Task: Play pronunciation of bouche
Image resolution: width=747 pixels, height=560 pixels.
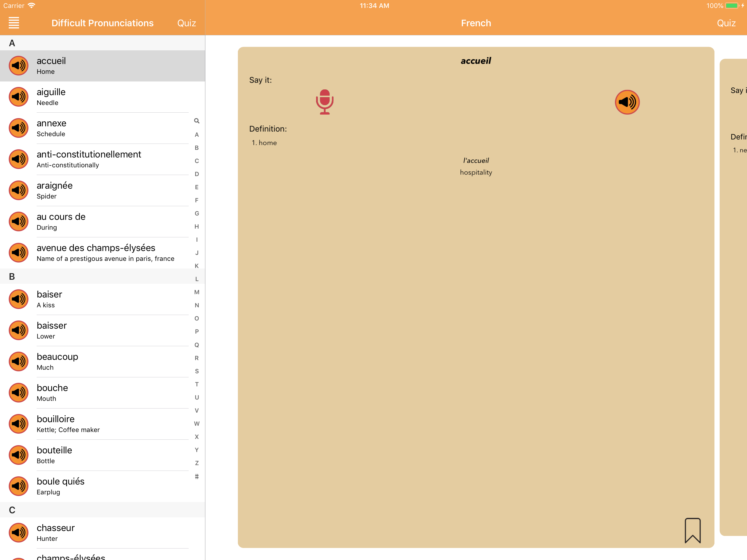Action: point(19,393)
